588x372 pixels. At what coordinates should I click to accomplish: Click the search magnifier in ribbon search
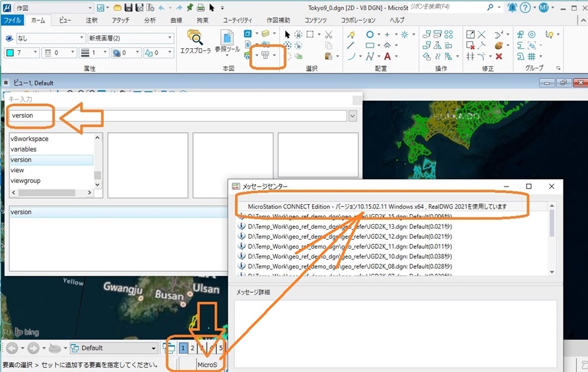pyautogui.click(x=490, y=7)
